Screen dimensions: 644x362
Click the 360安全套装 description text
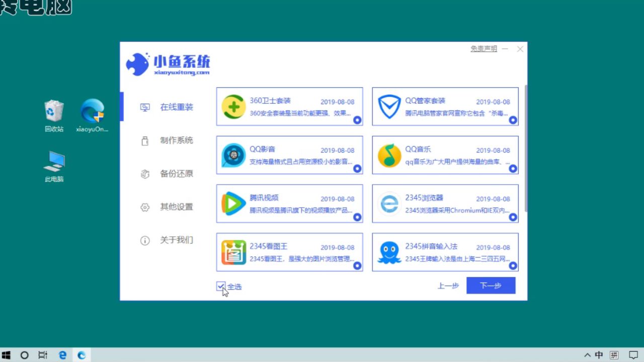(300, 114)
